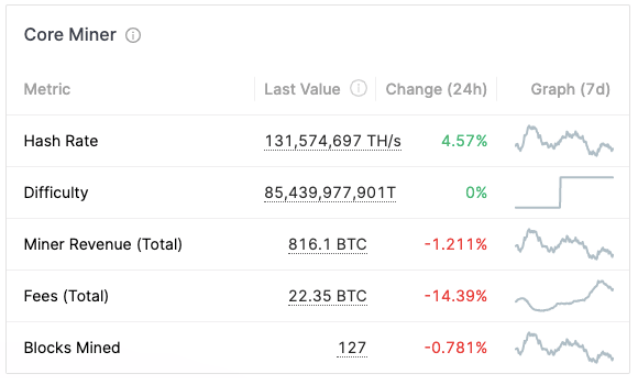
Task: Click the 85,439,977,901T difficulty value
Action: 330,193
